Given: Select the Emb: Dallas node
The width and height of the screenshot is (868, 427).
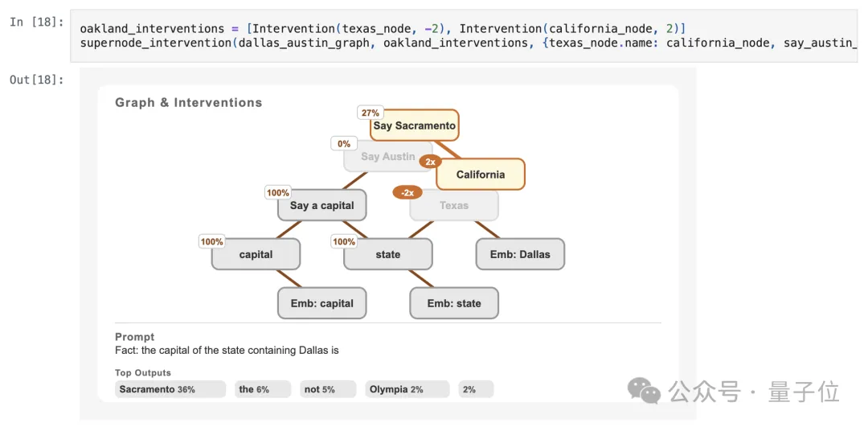Looking at the screenshot, I should coord(520,254).
